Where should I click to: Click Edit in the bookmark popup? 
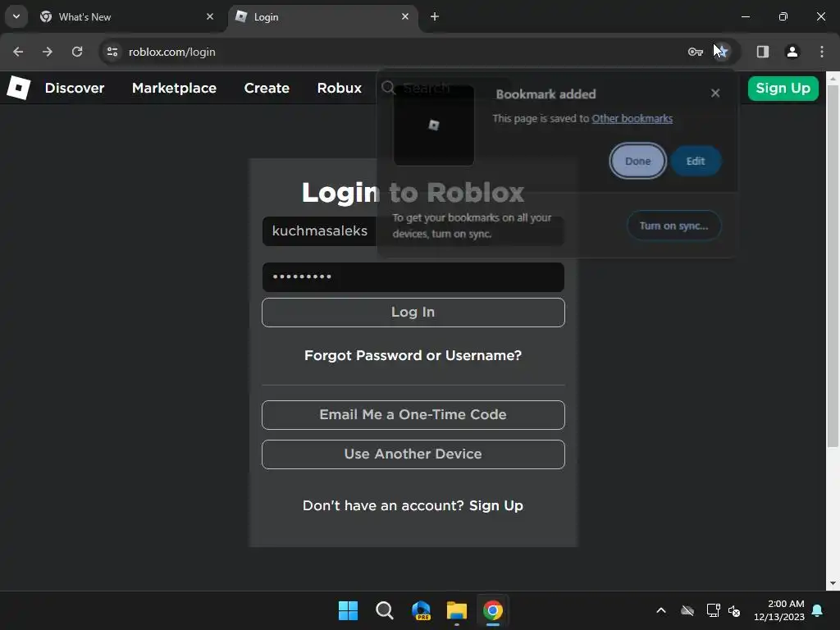(696, 162)
